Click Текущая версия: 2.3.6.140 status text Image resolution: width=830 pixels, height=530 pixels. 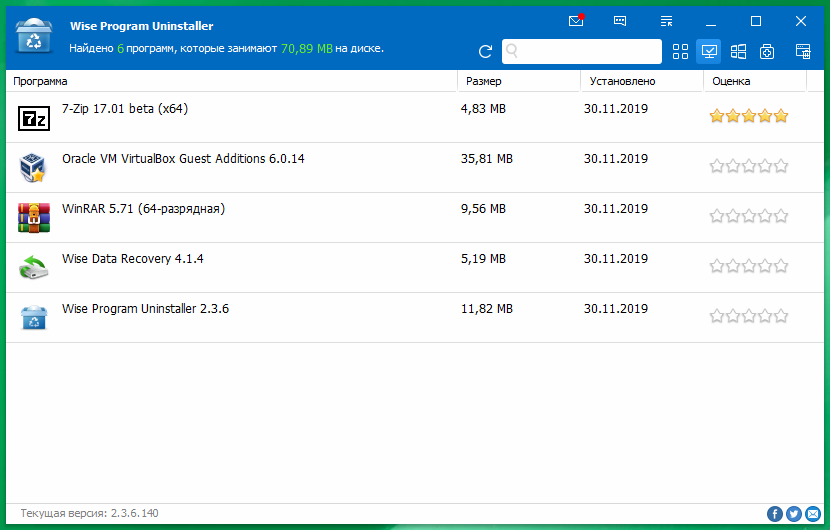tap(89, 513)
